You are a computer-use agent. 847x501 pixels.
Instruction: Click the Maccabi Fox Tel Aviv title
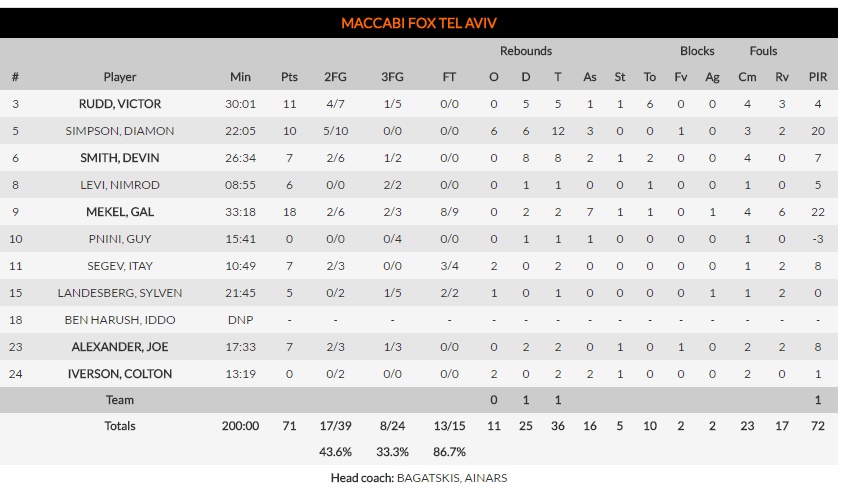419,23
